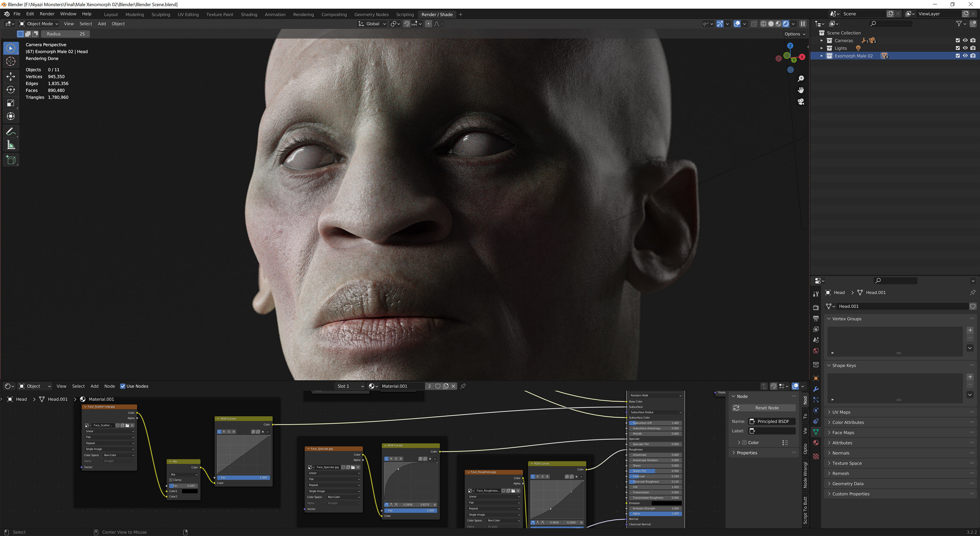Click the viewport zoom magnifier icon
The image size is (980, 536).
tap(801, 78)
